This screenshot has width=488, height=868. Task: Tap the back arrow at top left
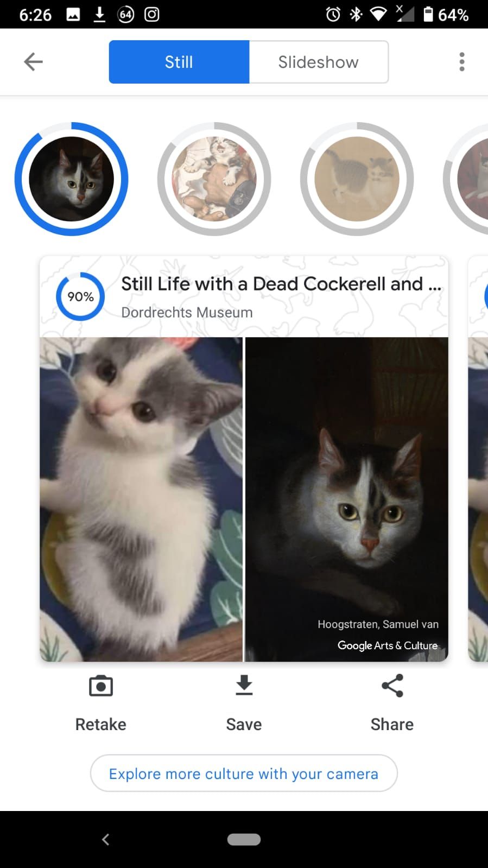coord(33,62)
